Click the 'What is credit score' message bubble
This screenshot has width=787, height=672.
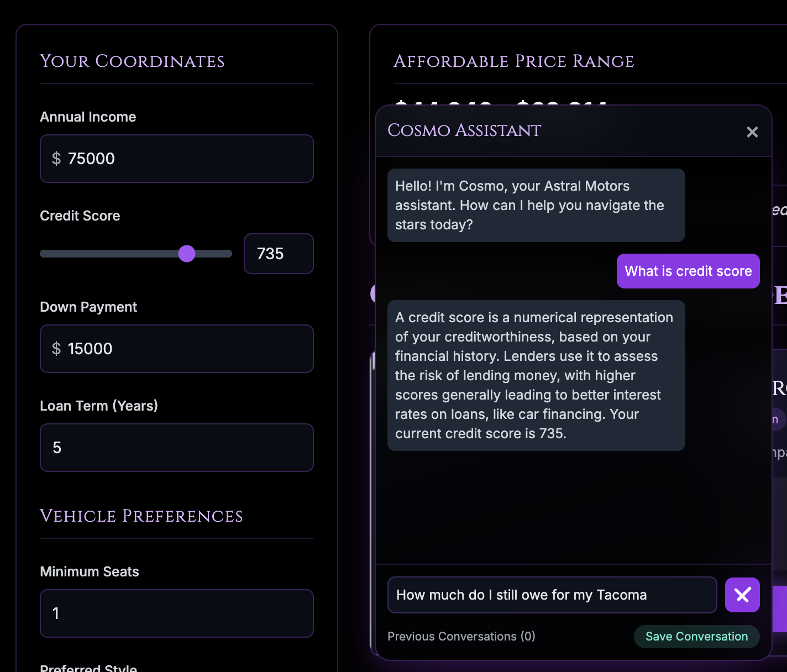[688, 271]
